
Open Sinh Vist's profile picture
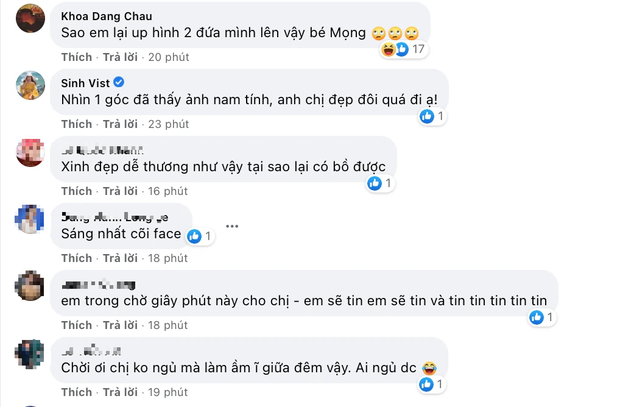coord(31,88)
